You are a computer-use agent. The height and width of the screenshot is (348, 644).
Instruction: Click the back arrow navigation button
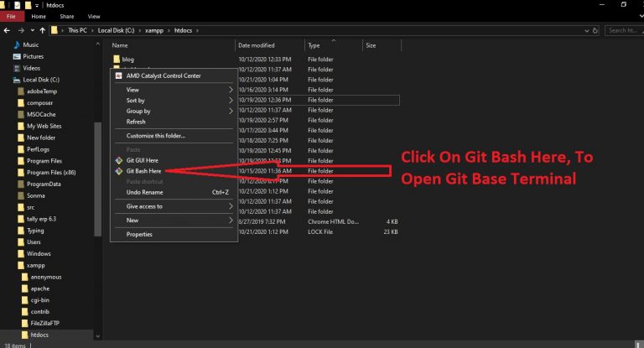8,30
